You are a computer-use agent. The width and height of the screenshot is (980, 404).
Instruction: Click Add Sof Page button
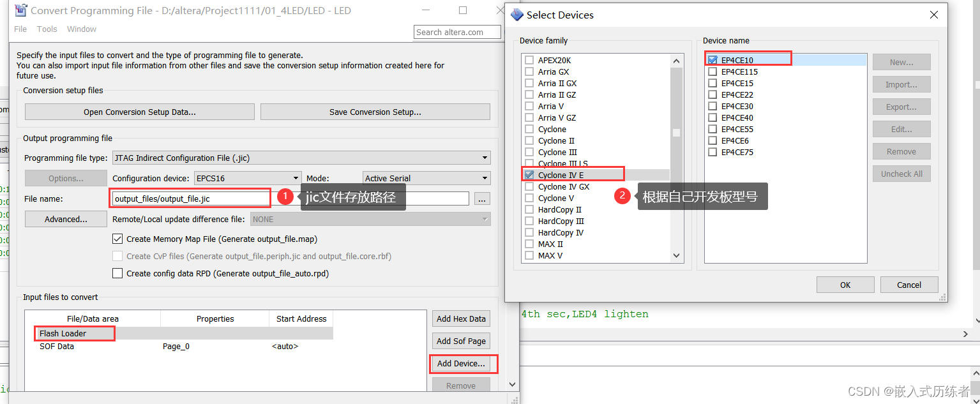point(461,341)
